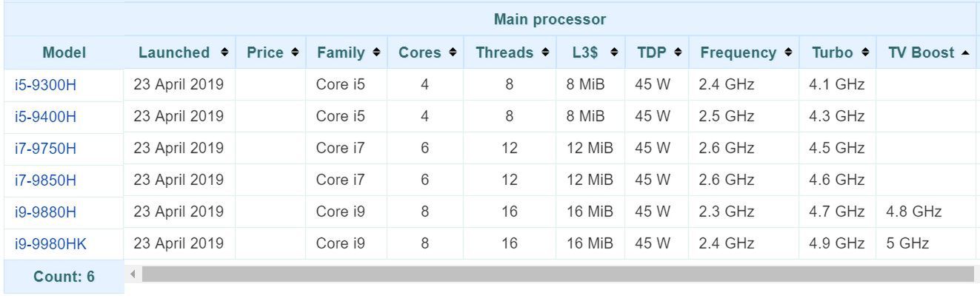Click the L3$ column sort arrows
Viewport: 980px width, 301px height.
click(614, 53)
